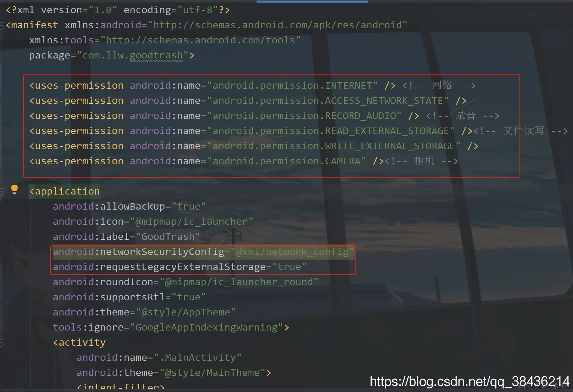
Task: Click the android:allowBackup attribute line
Action: (x=130, y=206)
